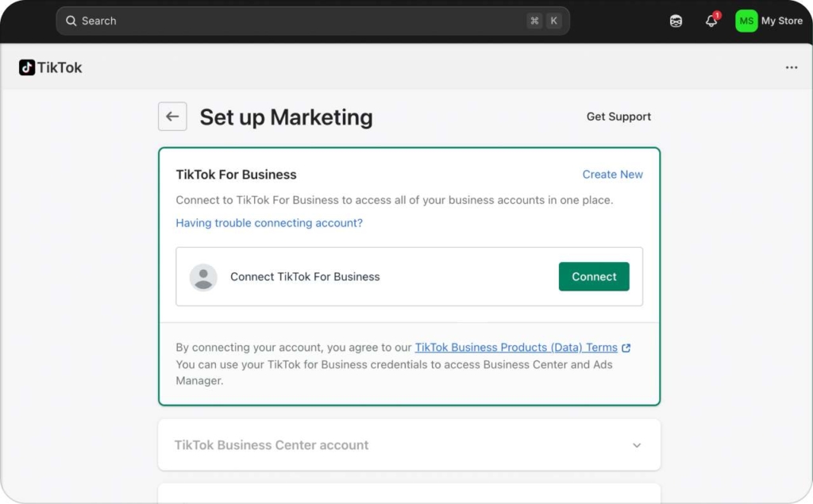Go back using the back arrow
Screen dimensions: 813x504
pyautogui.click(x=172, y=116)
